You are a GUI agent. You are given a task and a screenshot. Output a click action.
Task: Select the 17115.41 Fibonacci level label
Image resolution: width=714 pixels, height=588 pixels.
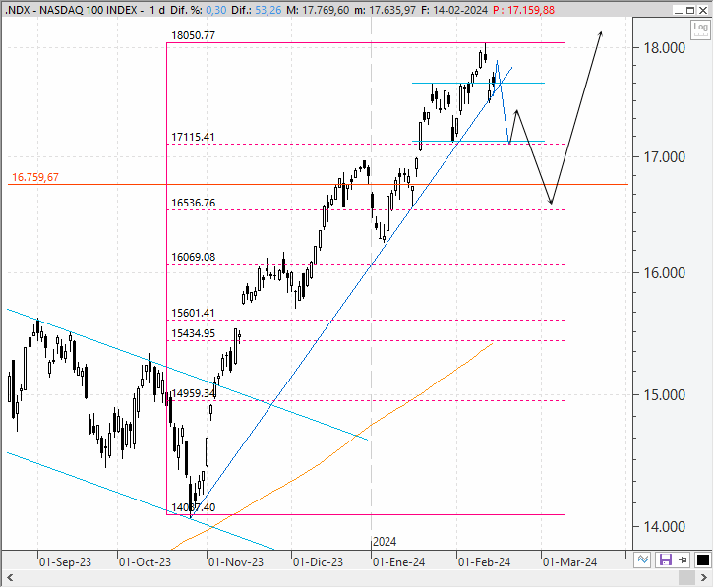coord(193,137)
